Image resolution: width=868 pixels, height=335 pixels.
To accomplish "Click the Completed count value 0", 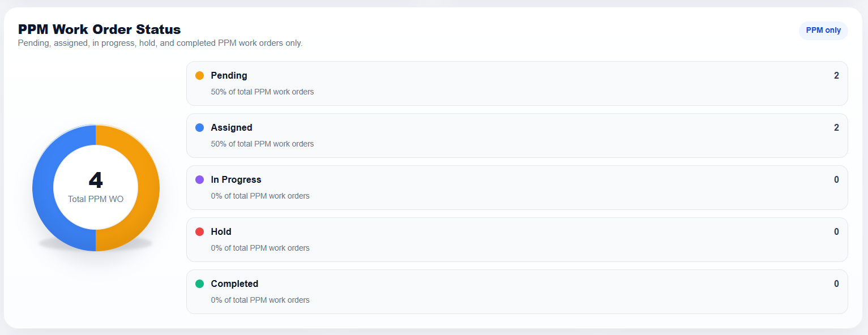I will pos(836,284).
